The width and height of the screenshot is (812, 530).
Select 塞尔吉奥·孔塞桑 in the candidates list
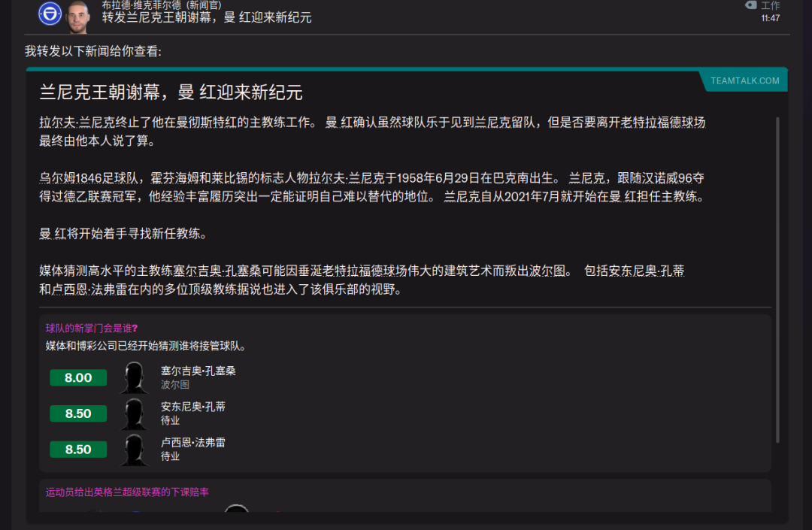pyautogui.click(x=198, y=371)
